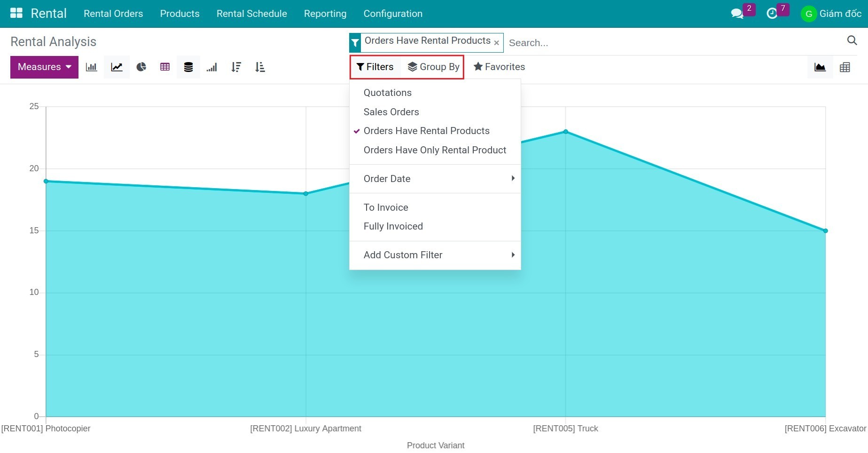
Task: Enable the Quotations filter
Action: pyautogui.click(x=435, y=93)
